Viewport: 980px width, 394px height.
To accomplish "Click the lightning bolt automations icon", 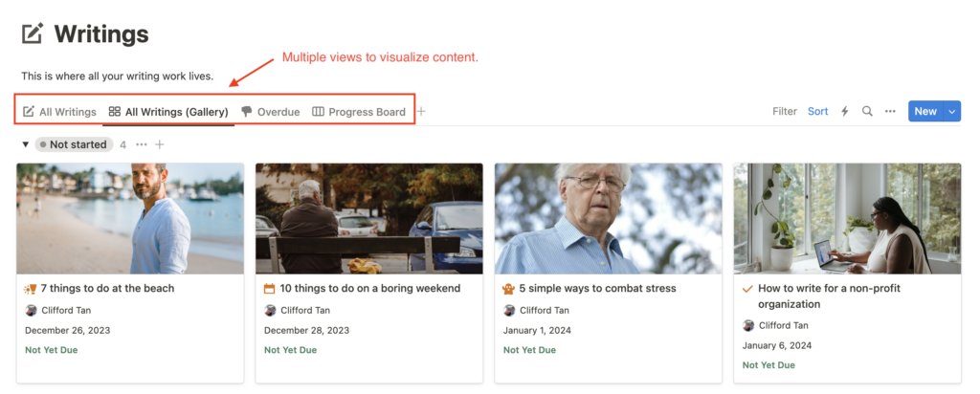I will [x=844, y=112].
